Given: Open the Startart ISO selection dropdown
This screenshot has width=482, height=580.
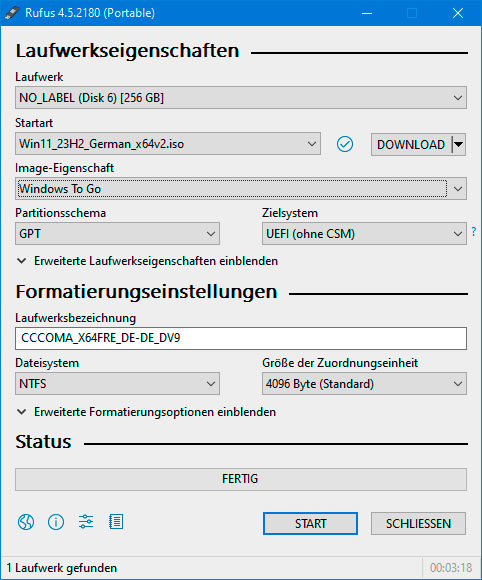Looking at the screenshot, I should click(x=168, y=144).
